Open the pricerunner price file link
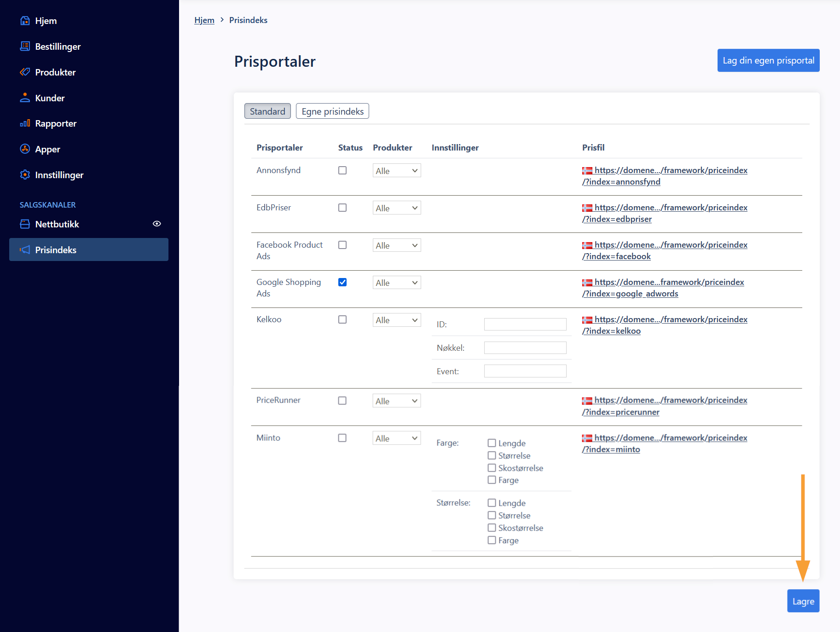Viewport: 840px width, 632px height. 665,406
